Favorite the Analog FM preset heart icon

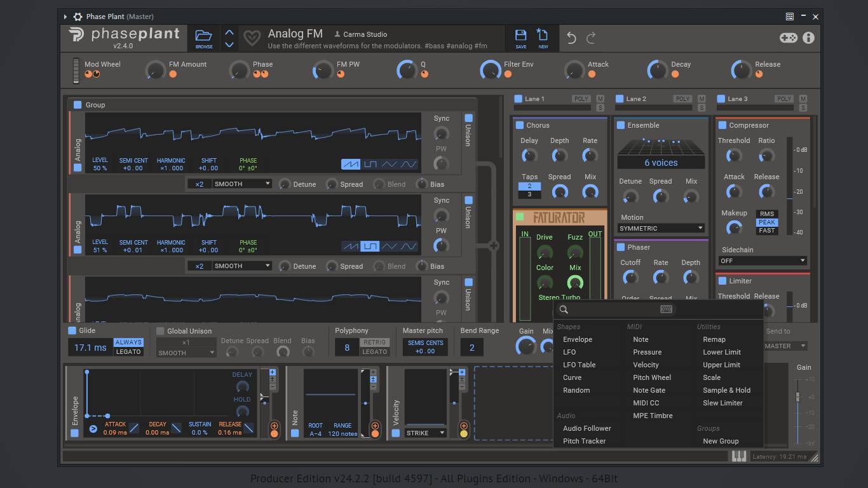click(252, 38)
